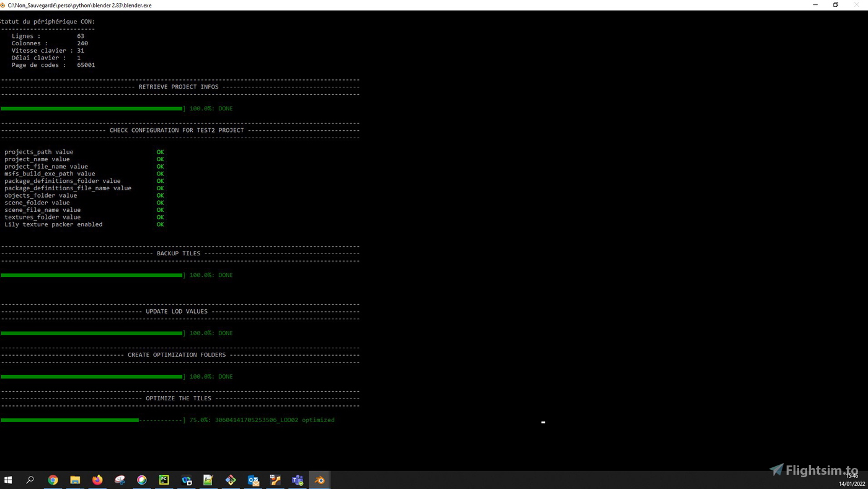
Task: Open the Windows Start menu
Action: click(x=8, y=480)
